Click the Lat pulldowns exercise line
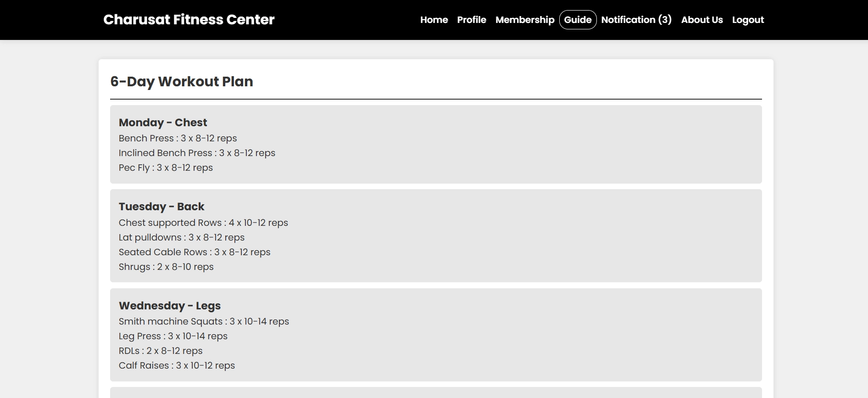Viewport: 868px width, 398px height. (182, 237)
